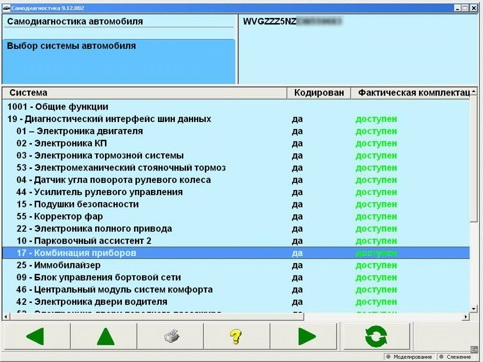Click the Кодирован column header
The height and width of the screenshot is (362, 483).
(x=319, y=93)
